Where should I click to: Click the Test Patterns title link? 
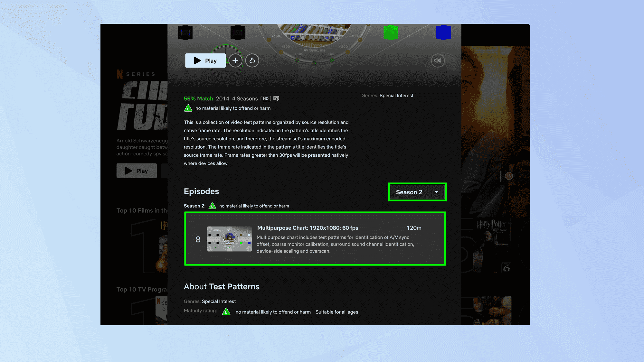pyautogui.click(x=233, y=286)
